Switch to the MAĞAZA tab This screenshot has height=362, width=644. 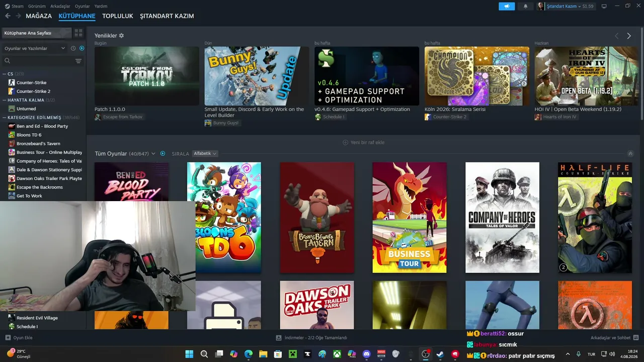39,16
